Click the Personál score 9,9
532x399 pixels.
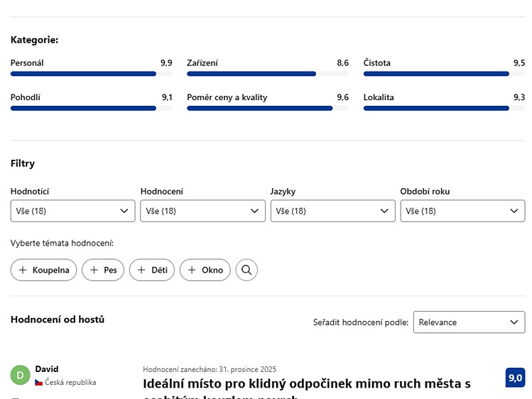[166, 63]
